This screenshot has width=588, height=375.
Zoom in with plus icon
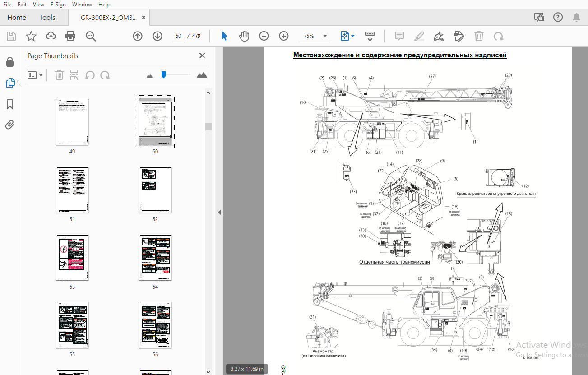click(284, 37)
